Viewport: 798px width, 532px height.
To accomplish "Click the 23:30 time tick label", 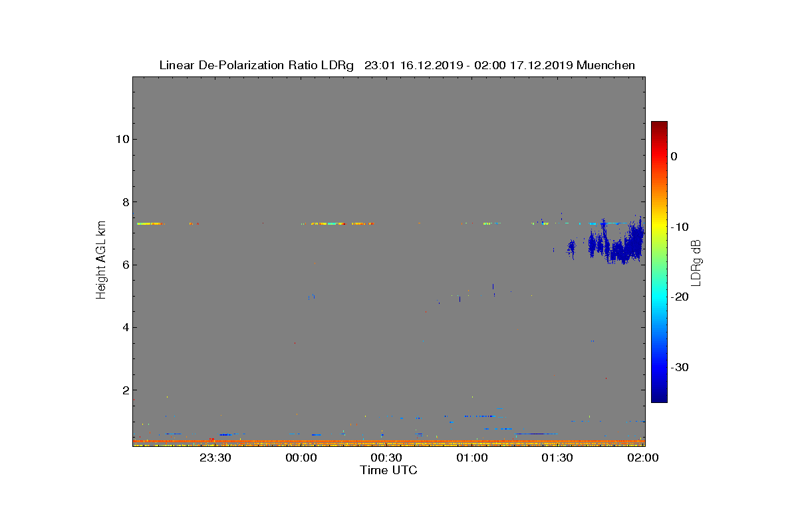I will pyautogui.click(x=215, y=458).
